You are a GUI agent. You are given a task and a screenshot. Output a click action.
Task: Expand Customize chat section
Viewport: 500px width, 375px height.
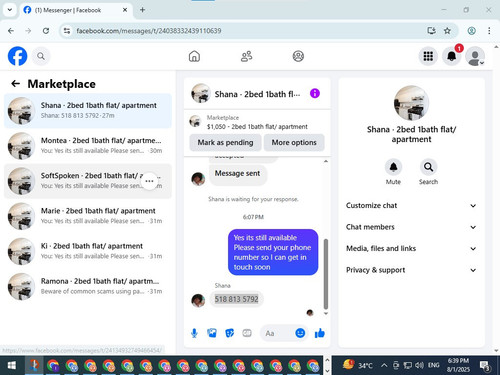[x=411, y=205]
